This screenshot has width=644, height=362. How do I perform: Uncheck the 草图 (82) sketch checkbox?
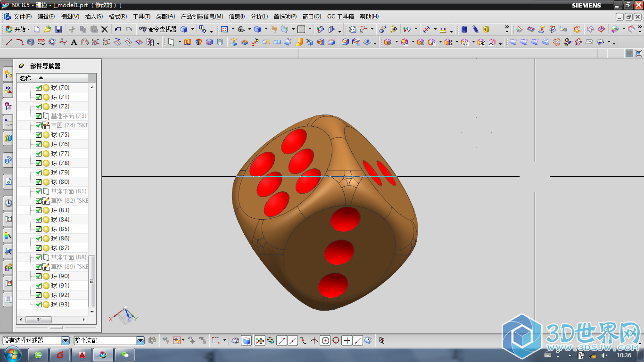pos(39,201)
